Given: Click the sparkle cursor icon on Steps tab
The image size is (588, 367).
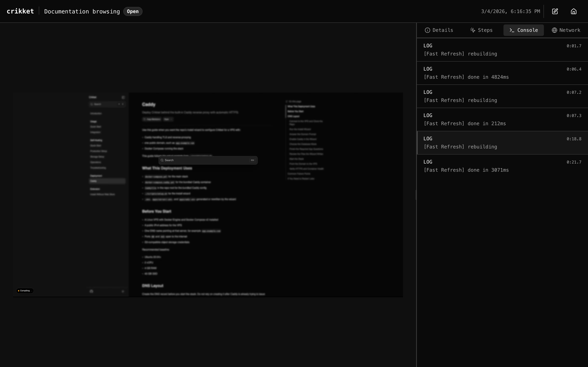Looking at the screenshot, I should pyautogui.click(x=473, y=30).
